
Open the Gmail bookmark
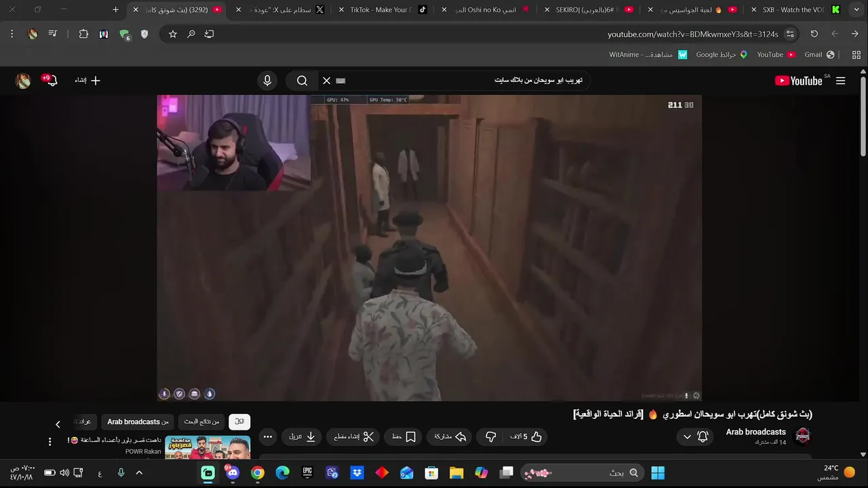(x=819, y=54)
